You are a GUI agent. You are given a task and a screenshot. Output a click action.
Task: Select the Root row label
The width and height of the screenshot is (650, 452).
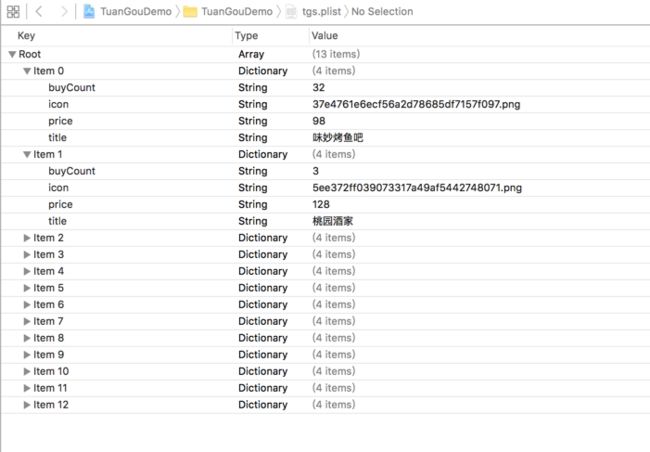click(x=29, y=54)
